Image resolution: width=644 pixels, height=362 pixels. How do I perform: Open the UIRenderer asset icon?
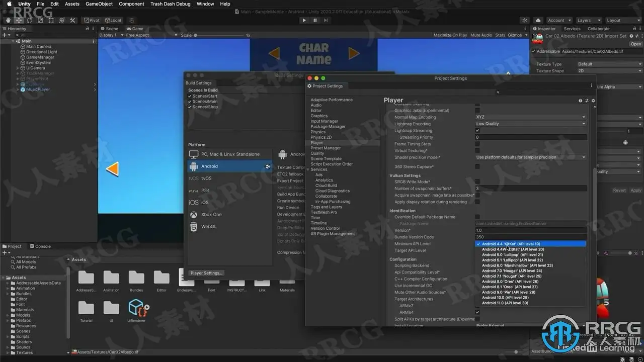point(136,307)
